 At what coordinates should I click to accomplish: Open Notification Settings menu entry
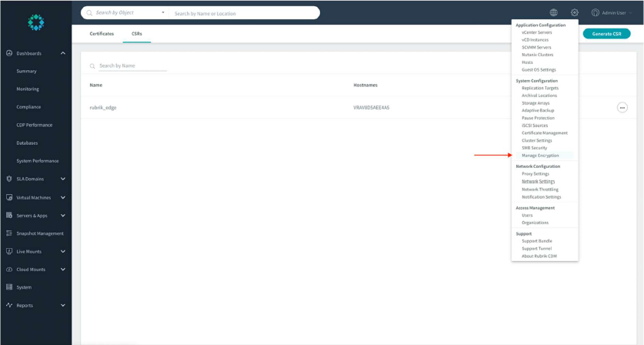pos(542,197)
